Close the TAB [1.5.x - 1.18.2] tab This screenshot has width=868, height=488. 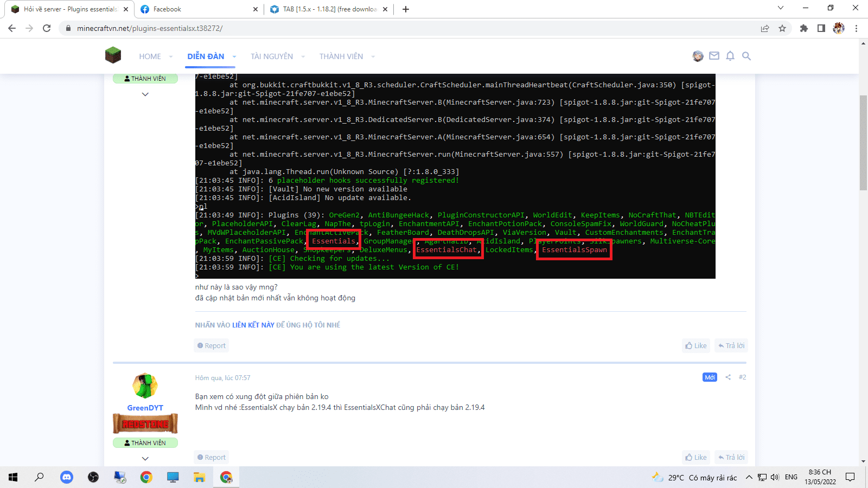click(385, 9)
